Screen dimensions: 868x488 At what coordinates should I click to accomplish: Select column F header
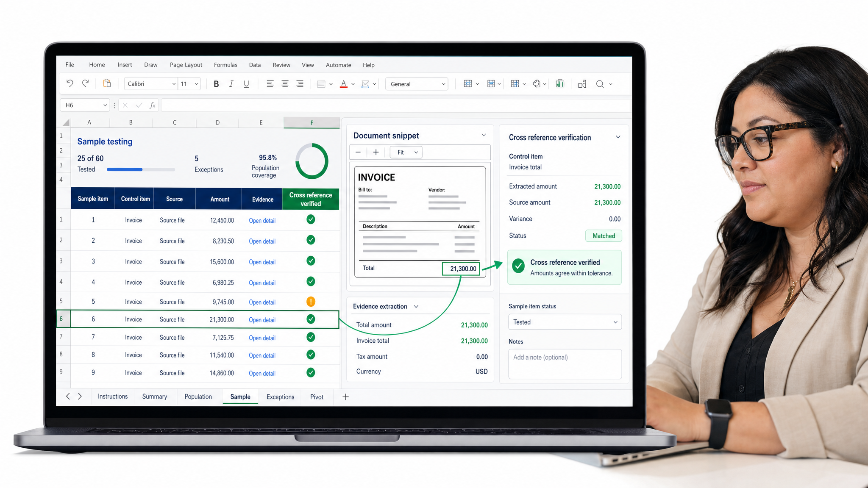pos(312,122)
